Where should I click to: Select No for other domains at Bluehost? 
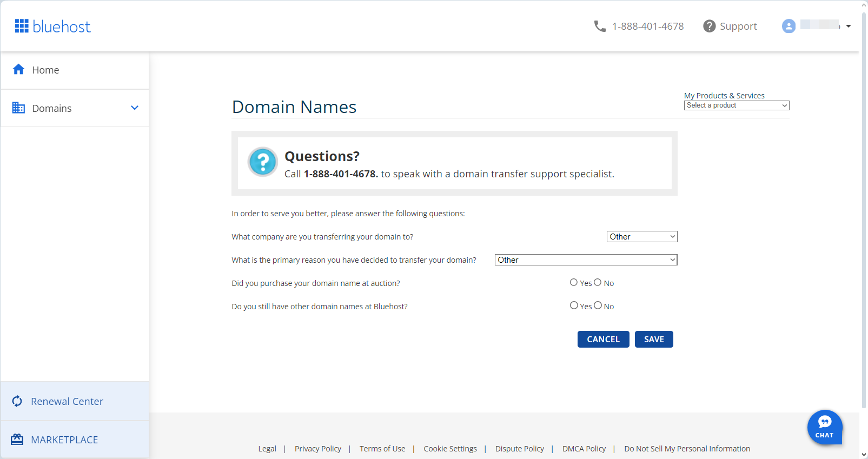[598, 305]
